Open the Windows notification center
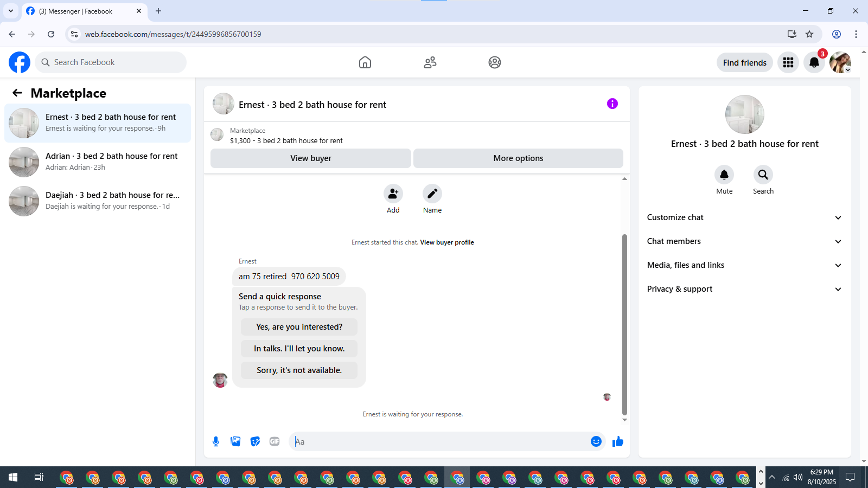This screenshot has height=488, width=868. coord(850,477)
